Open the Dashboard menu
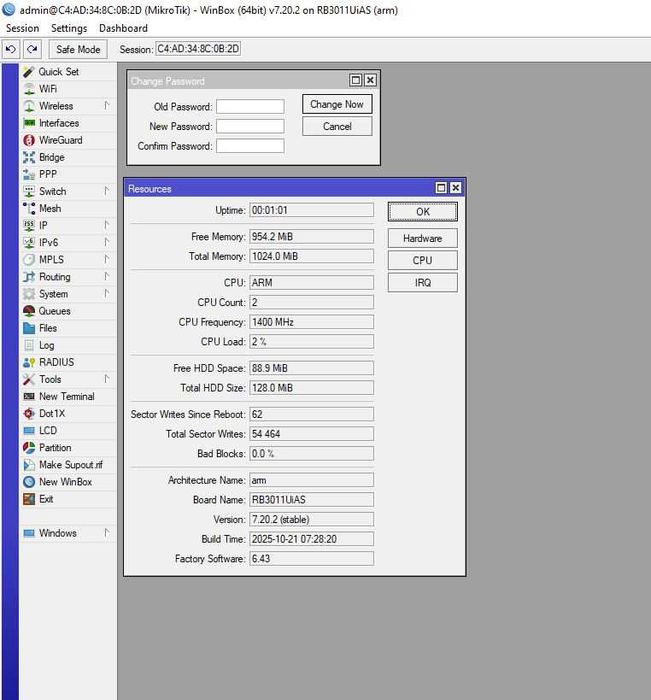This screenshot has height=700, width=651. coord(123,28)
